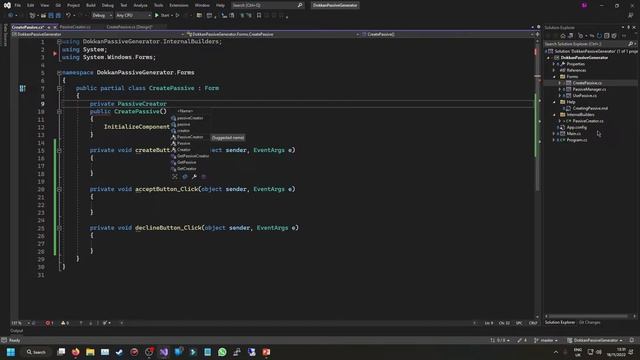Select App.config in Solution Explorer
The image size is (640, 360).
576,127
